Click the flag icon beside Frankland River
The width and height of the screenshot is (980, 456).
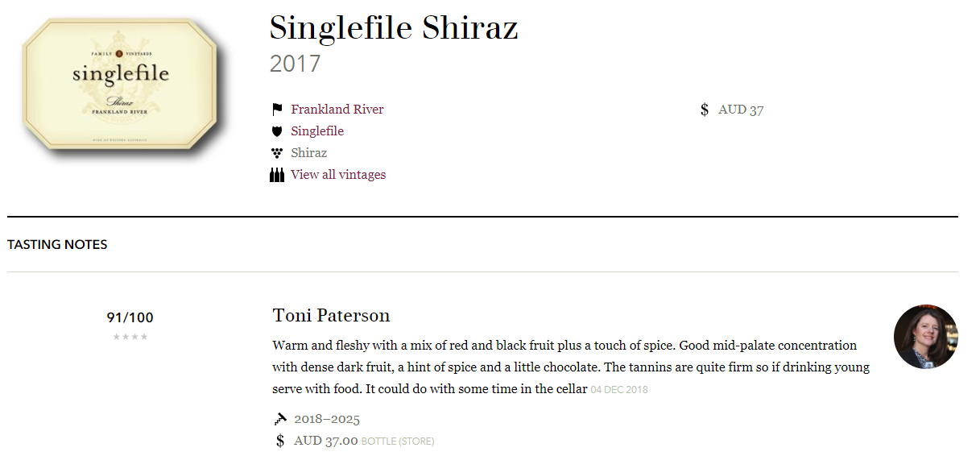pos(277,110)
